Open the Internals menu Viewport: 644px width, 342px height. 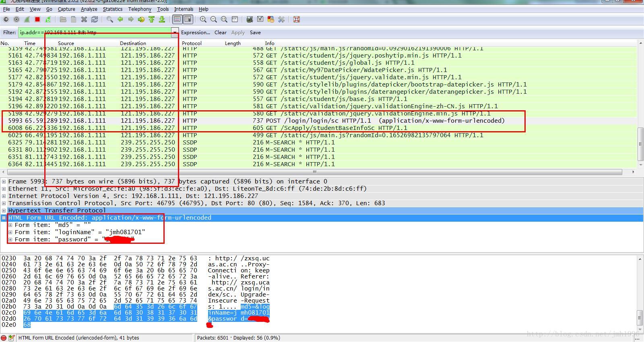[x=184, y=9]
